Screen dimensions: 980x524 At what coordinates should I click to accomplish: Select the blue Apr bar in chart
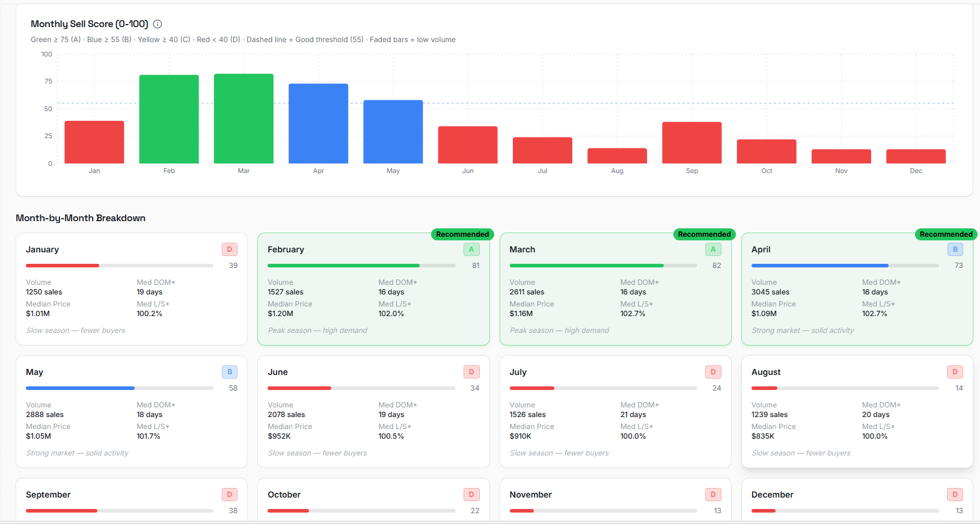coord(319,123)
